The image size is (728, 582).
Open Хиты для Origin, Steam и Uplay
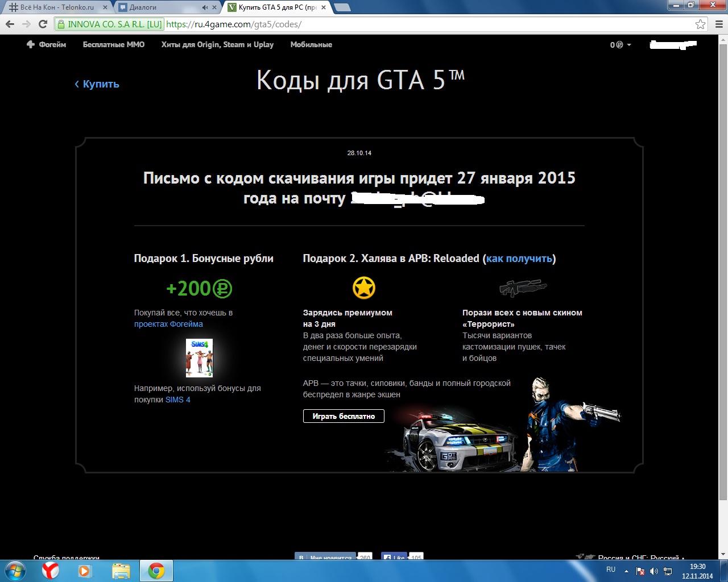click(x=217, y=44)
